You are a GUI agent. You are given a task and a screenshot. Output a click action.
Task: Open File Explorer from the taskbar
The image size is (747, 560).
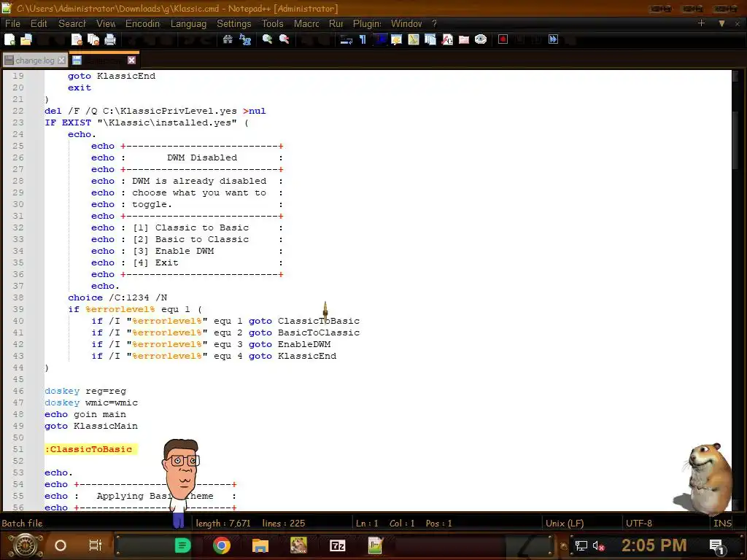(x=260, y=545)
